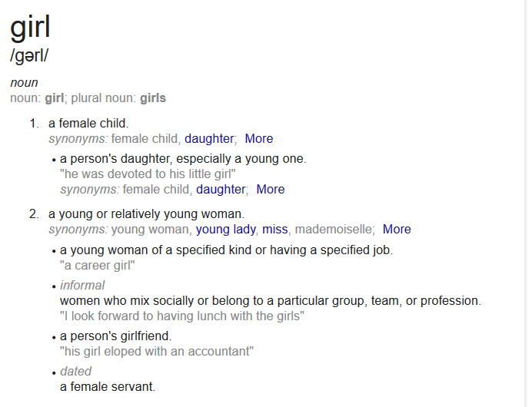Click the definition 'a person's girlfriend.'
The height and width of the screenshot is (407, 532).
tap(115, 336)
